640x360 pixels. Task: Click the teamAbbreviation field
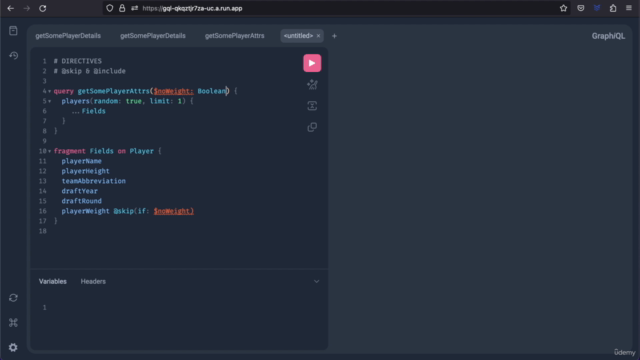tap(93, 181)
